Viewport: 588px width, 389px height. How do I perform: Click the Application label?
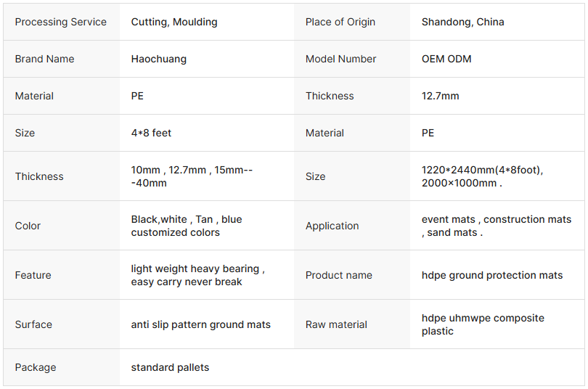pyautogui.click(x=332, y=226)
